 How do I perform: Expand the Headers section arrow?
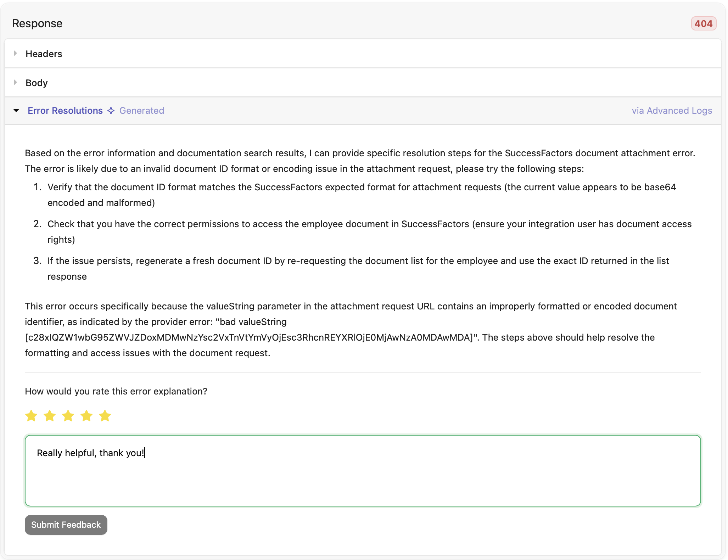click(16, 54)
